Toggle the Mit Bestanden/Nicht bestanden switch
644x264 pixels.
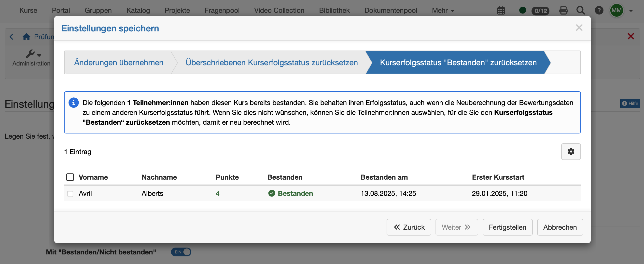(181, 252)
